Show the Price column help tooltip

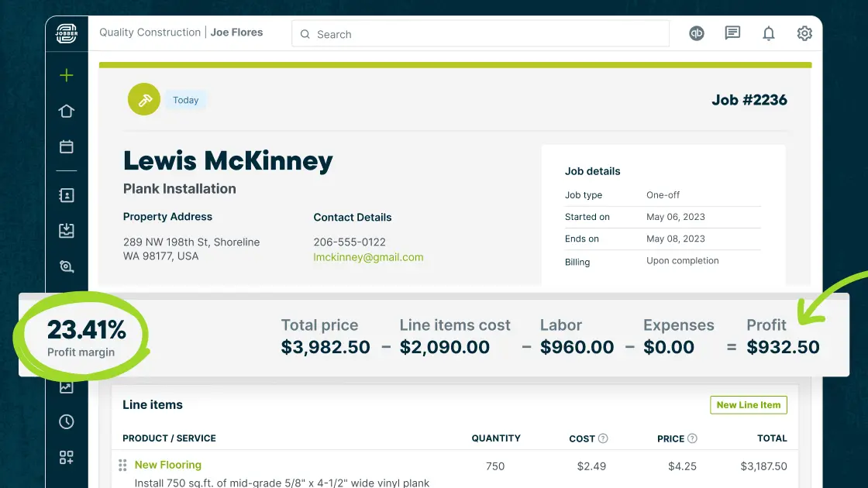point(692,438)
